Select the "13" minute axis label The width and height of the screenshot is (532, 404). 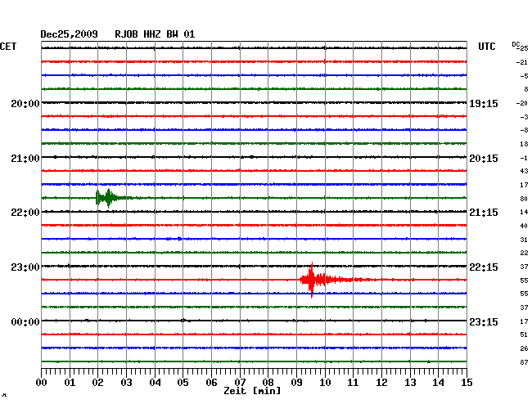410,383
